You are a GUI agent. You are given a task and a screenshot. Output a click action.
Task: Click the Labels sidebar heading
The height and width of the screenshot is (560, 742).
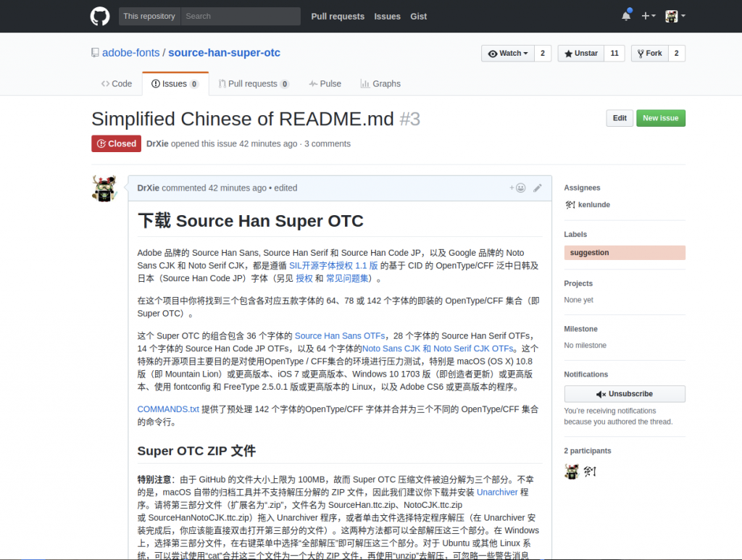tap(575, 235)
